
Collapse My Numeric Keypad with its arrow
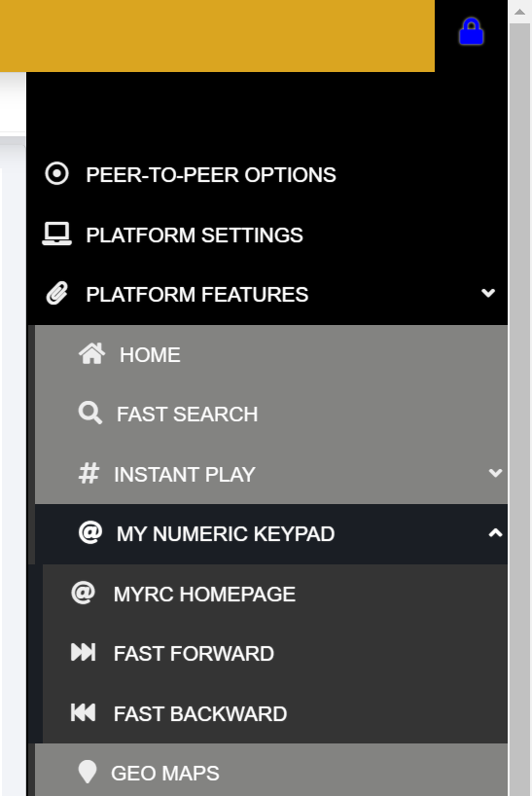click(495, 533)
